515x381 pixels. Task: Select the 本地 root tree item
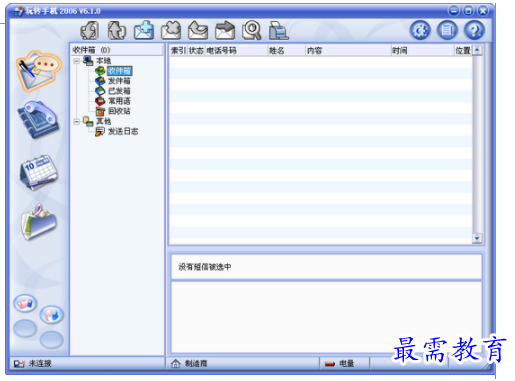pos(103,61)
